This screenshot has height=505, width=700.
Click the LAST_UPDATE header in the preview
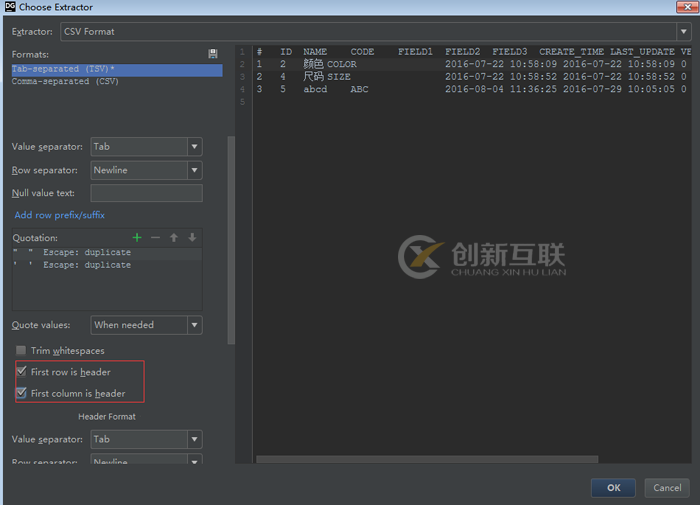pyautogui.click(x=642, y=52)
